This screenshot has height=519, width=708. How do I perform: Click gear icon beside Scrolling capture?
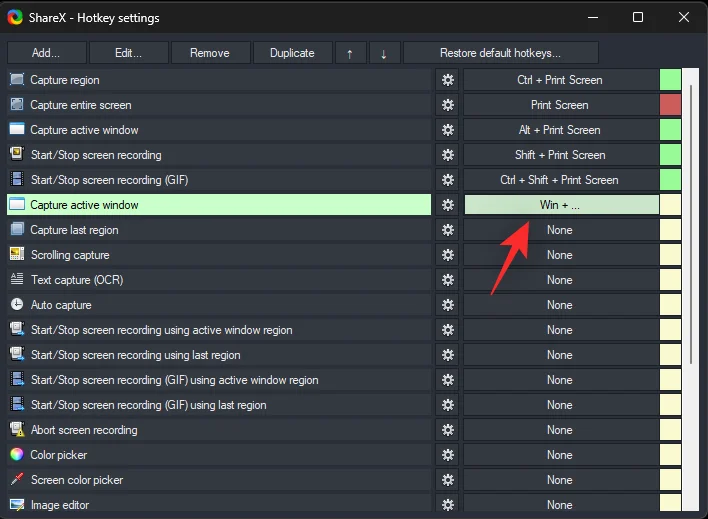click(447, 255)
